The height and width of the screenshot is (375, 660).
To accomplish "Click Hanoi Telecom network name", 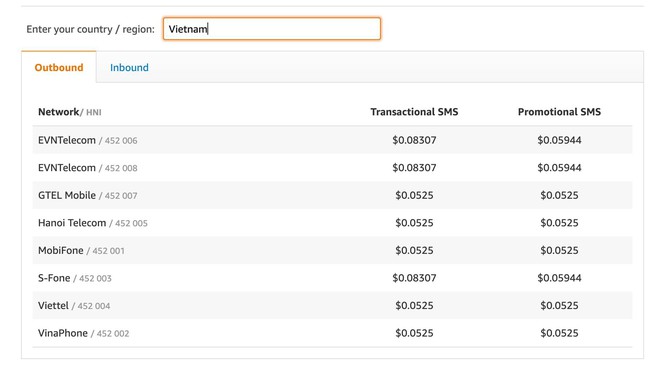I will point(72,223).
